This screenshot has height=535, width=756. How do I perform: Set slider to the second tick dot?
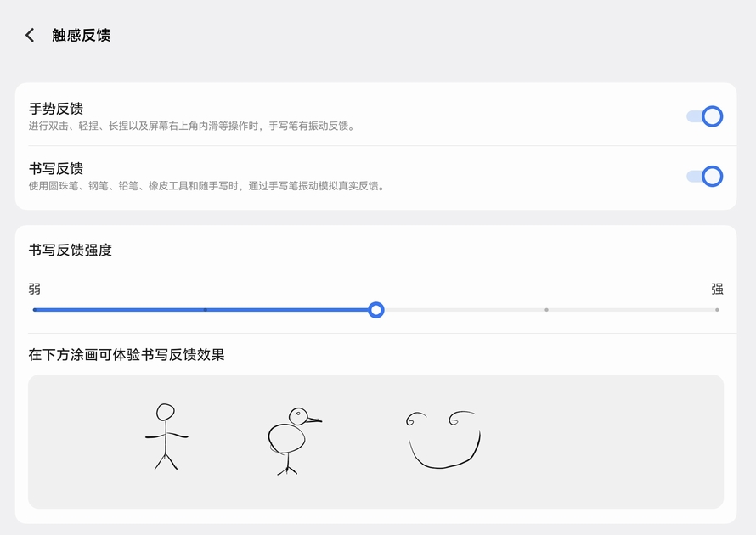pyautogui.click(x=206, y=310)
